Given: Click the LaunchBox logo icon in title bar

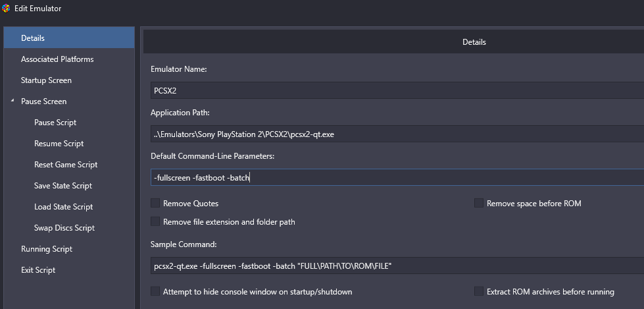Looking at the screenshot, I should pos(6,8).
